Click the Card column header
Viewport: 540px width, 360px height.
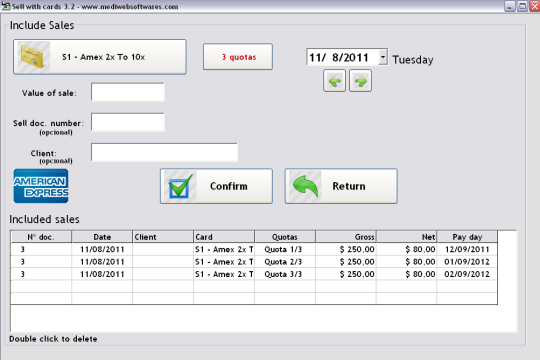click(224, 237)
